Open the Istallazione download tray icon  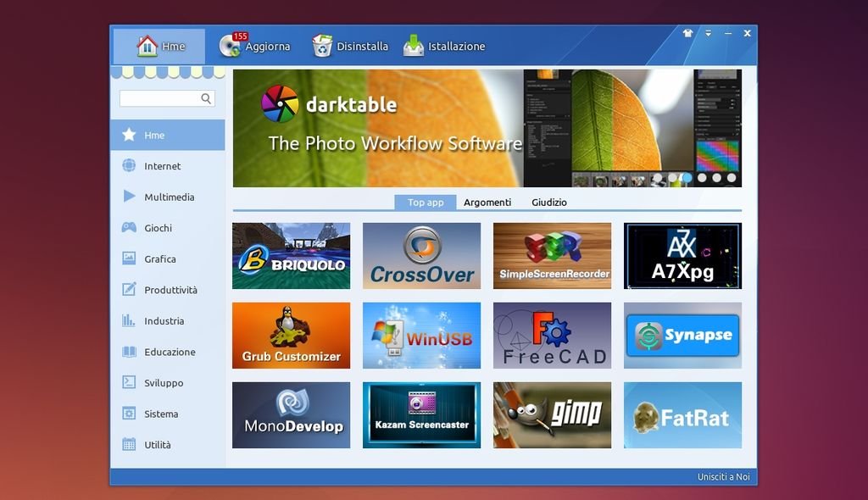point(414,46)
